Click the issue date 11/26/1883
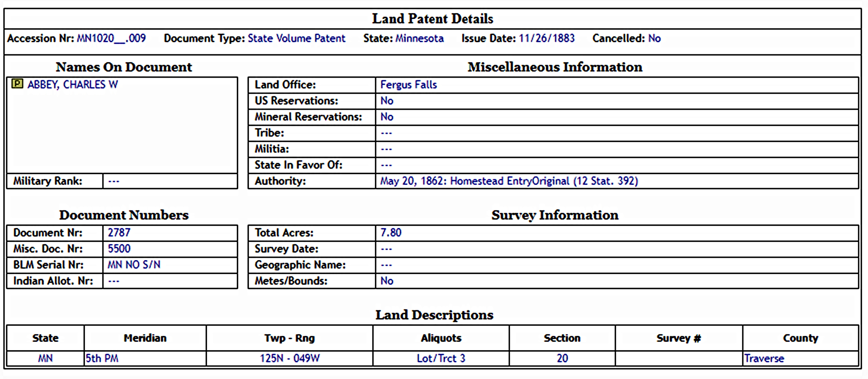Image resolution: width=868 pixels, height=379 pixels. [546, 39]
